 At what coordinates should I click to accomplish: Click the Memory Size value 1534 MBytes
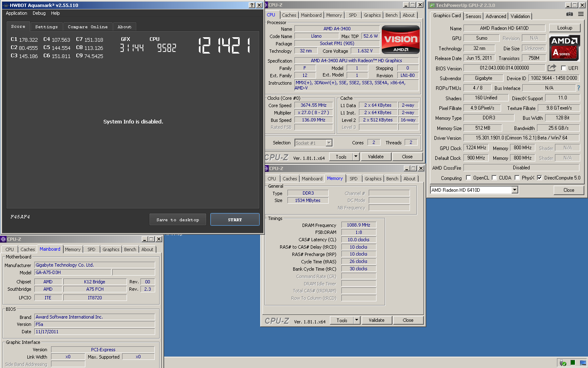pos(308,200)
